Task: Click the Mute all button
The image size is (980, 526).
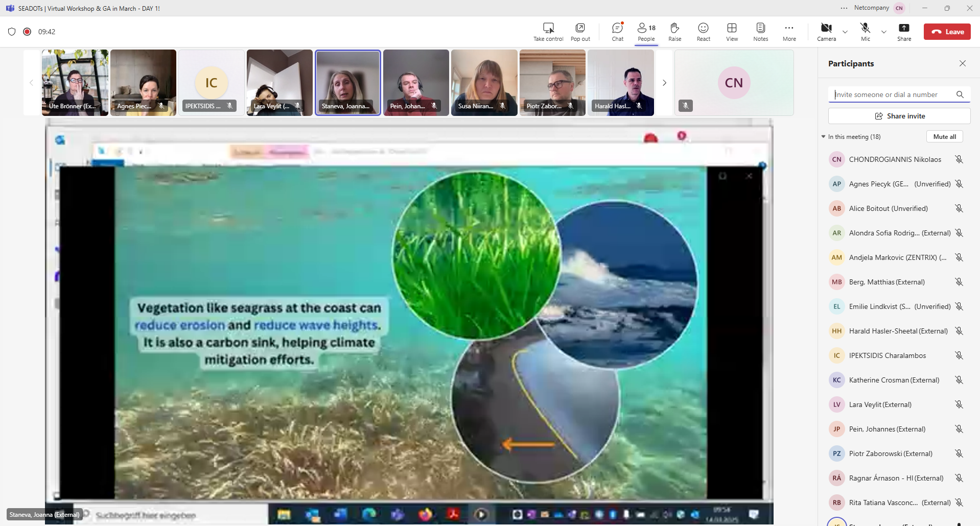Action: coord(944,137)
